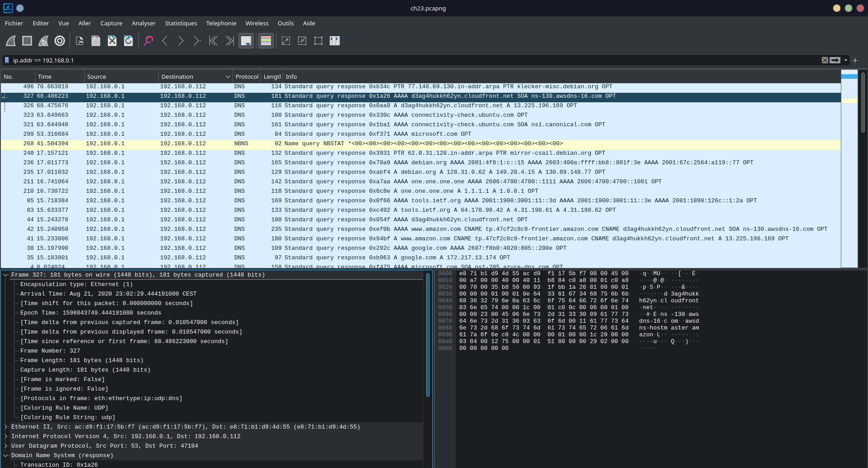
Task: Open recent display filters dropdown
Action: [845, 60]
